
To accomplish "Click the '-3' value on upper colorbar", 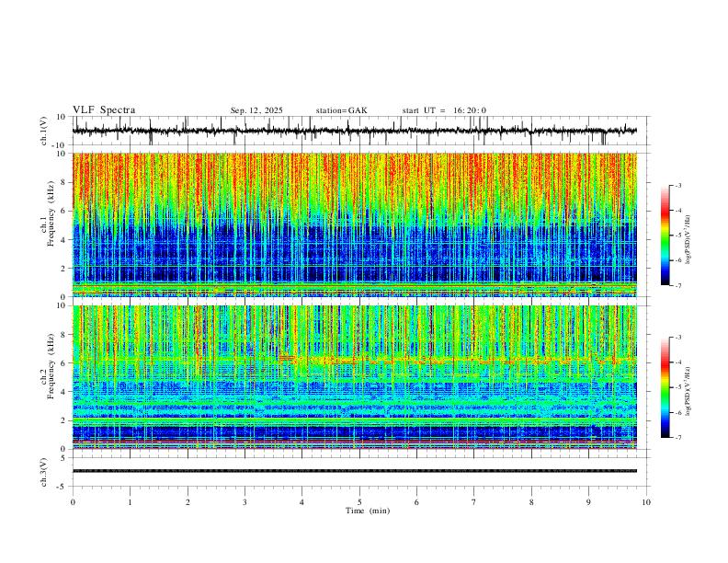I will [x=677, y=185].
